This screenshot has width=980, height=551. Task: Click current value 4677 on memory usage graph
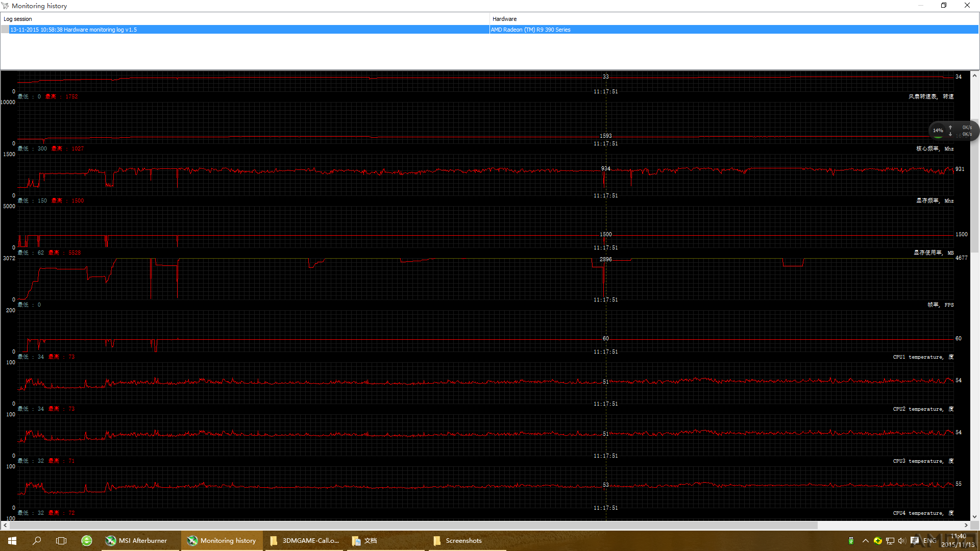tap(961, 258)
